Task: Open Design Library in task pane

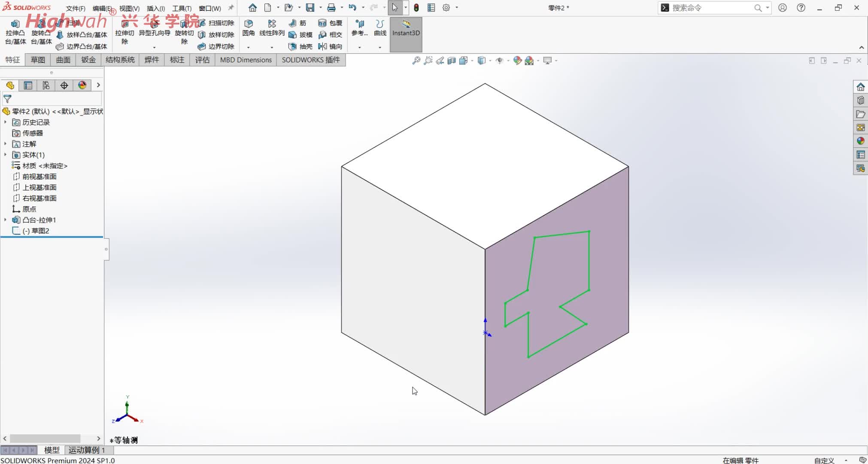Action: (x=860, y=101)
